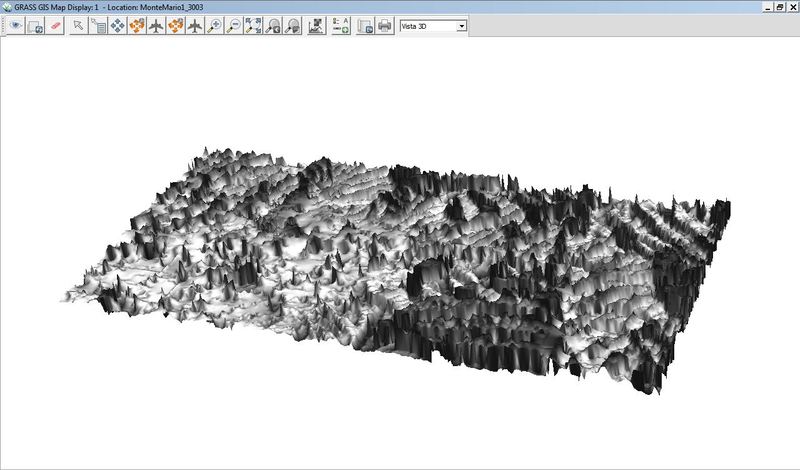800x470 pixels.
Task: Choose the Zoom out magnifier
Action: click(233, 26)
